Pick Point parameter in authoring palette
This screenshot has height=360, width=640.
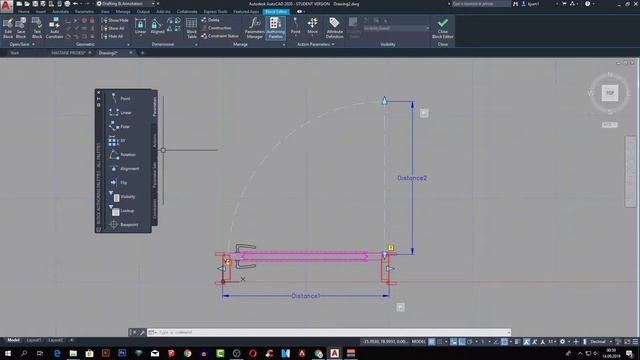[x=120, y=98]
